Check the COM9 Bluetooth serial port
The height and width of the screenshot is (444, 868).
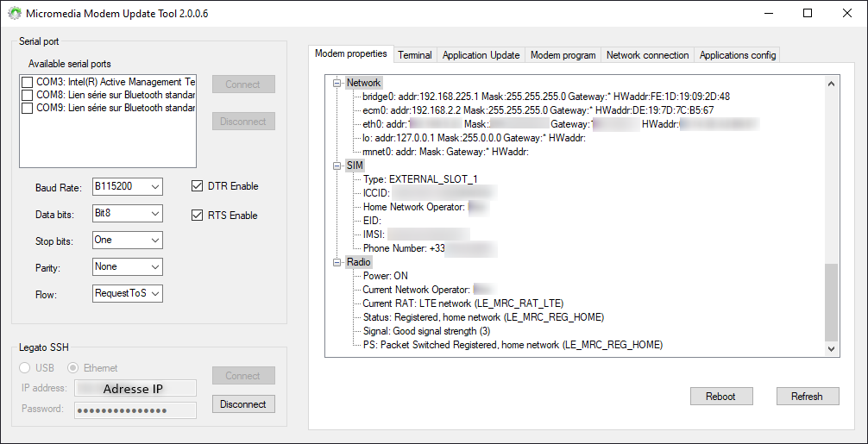(x=28, y=109)
